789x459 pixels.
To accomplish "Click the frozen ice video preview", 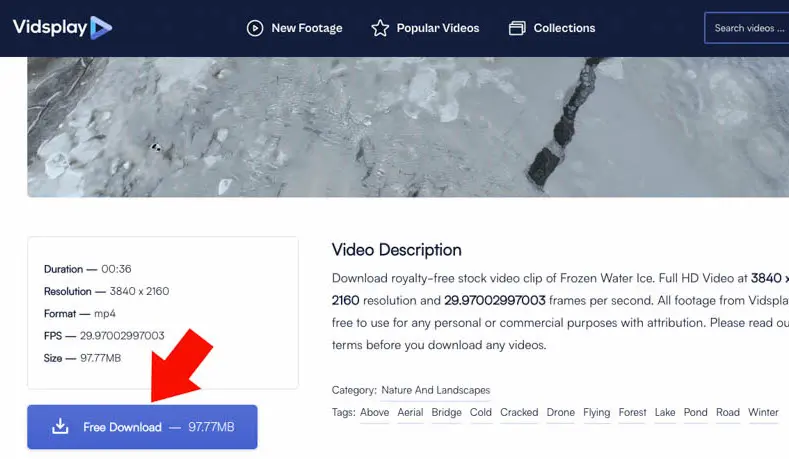I will coord(408,126).
